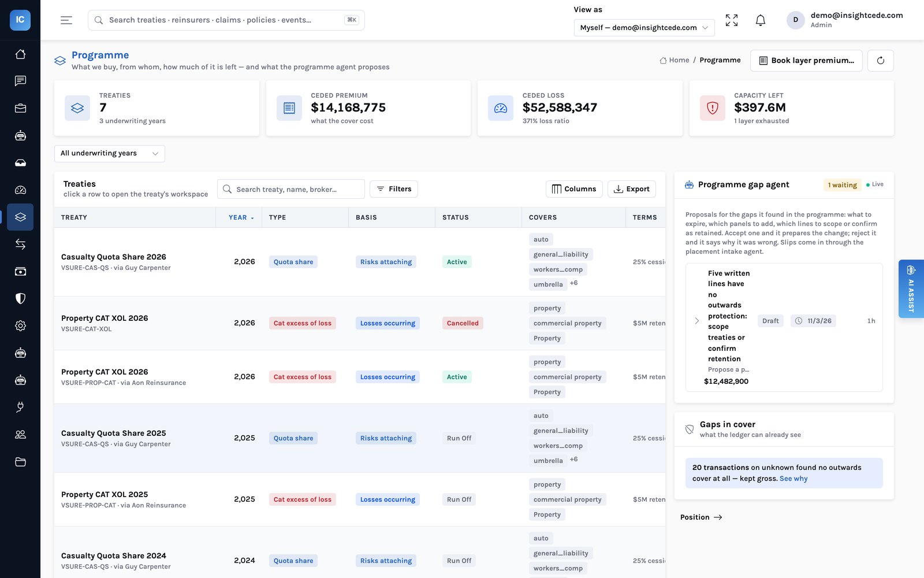Open the Columns chooser

click(x=574, y=189)
